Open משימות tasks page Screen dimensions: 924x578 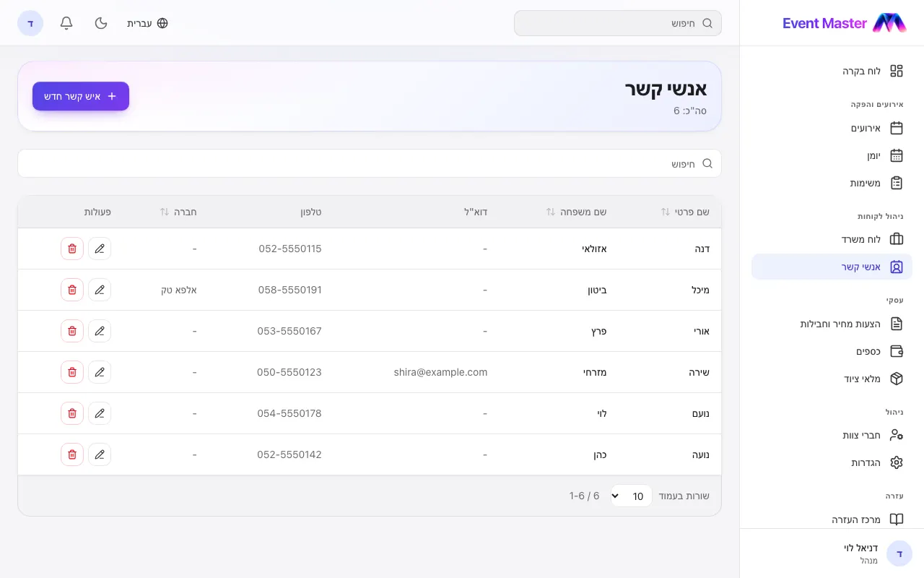832,183
